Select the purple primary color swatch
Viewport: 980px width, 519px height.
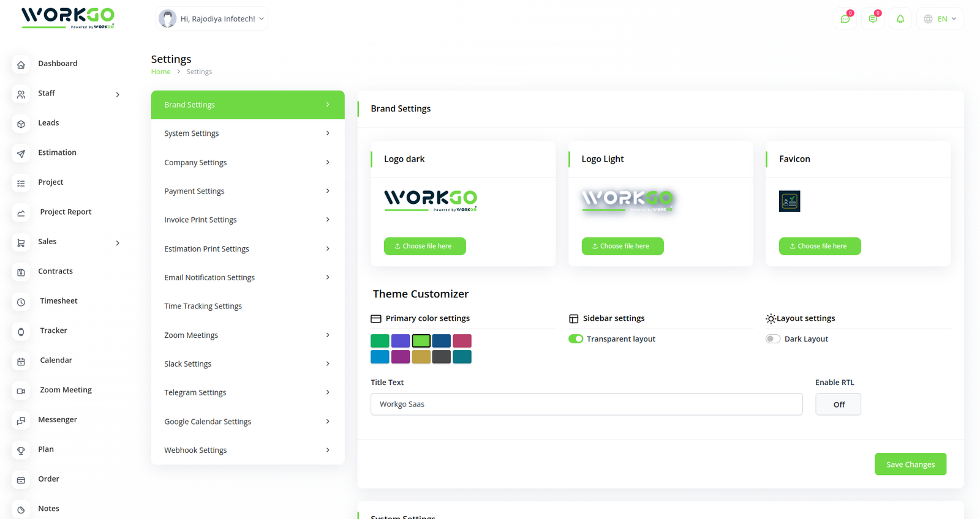[x=401, y=357]
